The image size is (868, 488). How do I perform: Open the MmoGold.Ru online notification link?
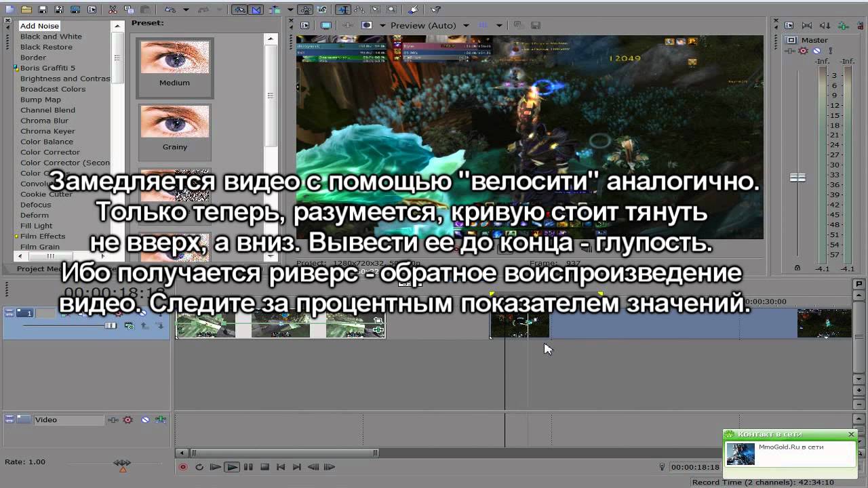(791, 447)
